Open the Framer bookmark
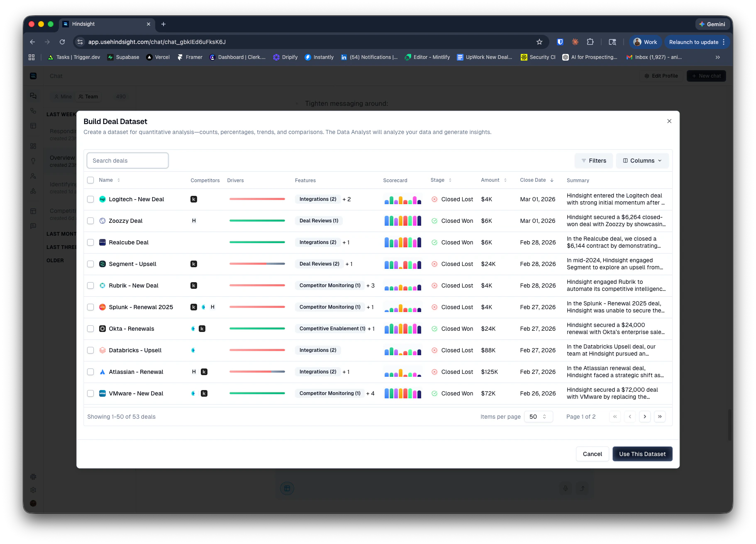 (x=190, y=57)
